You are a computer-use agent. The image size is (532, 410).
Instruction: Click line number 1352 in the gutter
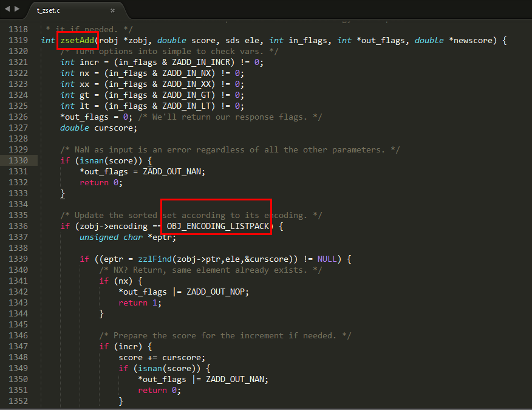[18, 401]
